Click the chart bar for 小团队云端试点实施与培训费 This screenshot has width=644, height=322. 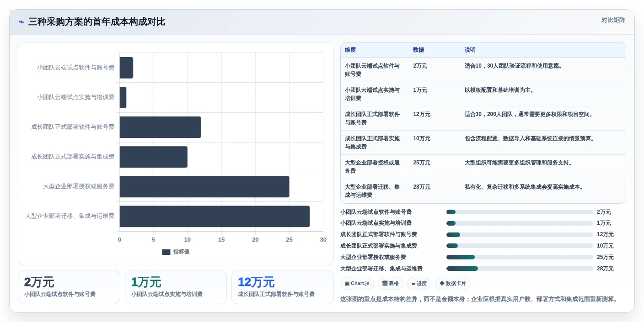123,97
